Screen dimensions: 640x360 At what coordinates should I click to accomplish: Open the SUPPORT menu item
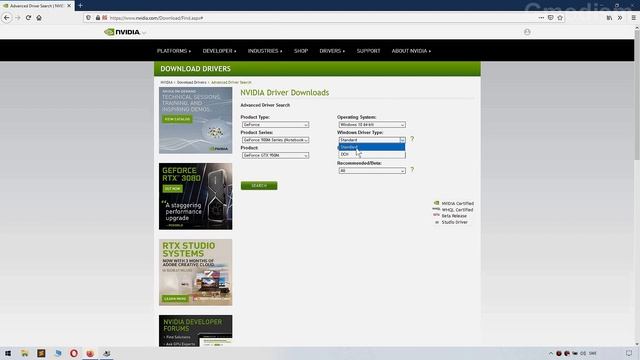tap(368, 51)
